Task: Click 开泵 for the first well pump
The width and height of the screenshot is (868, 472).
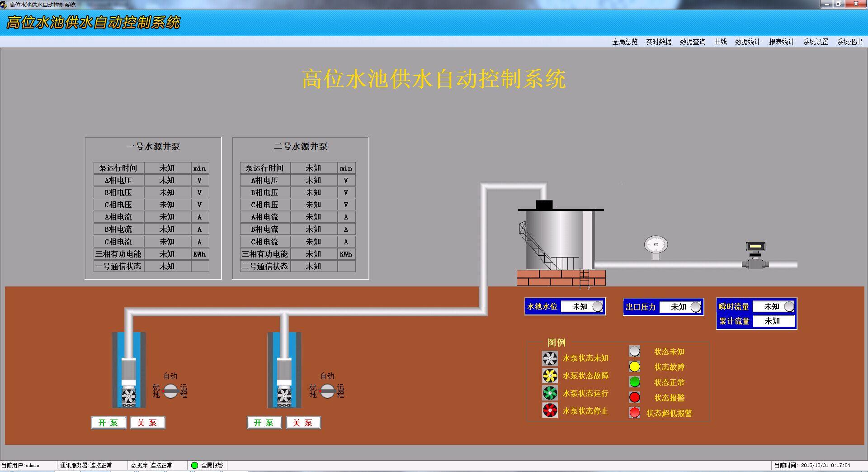Action: tap(108, 423)
